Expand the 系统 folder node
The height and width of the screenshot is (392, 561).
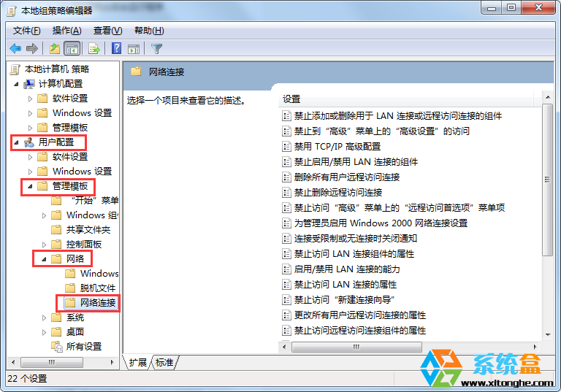[45, 318]
